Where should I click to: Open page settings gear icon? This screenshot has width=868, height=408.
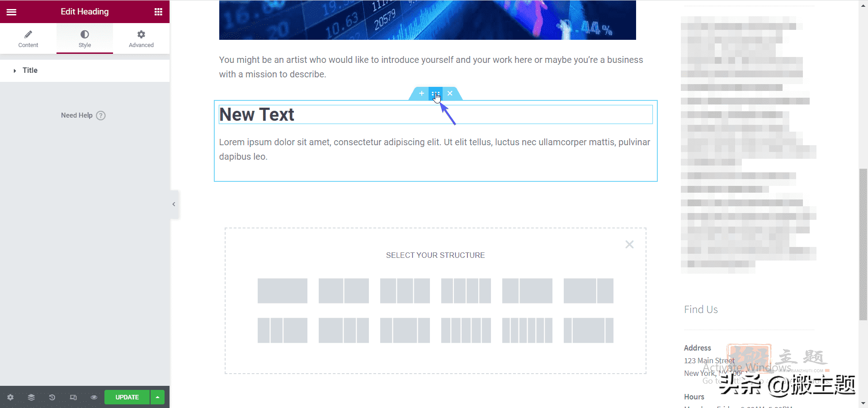[10, 397]
